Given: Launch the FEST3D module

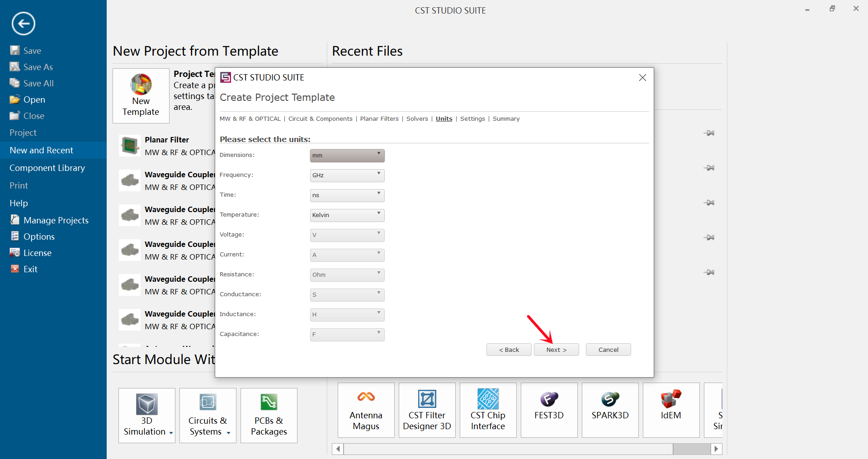Looking at the screenshot, I should coord(549,410).
